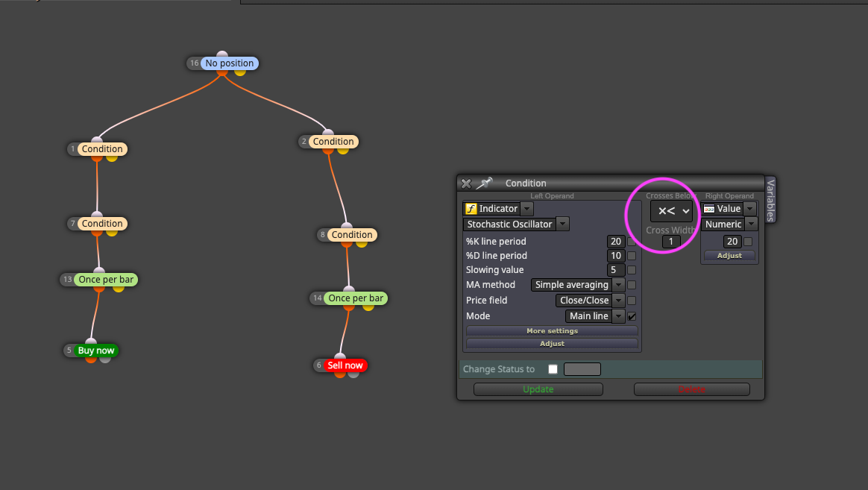868x490 pixels.
Task: Click the More settings button
Action: coord(552,331)
